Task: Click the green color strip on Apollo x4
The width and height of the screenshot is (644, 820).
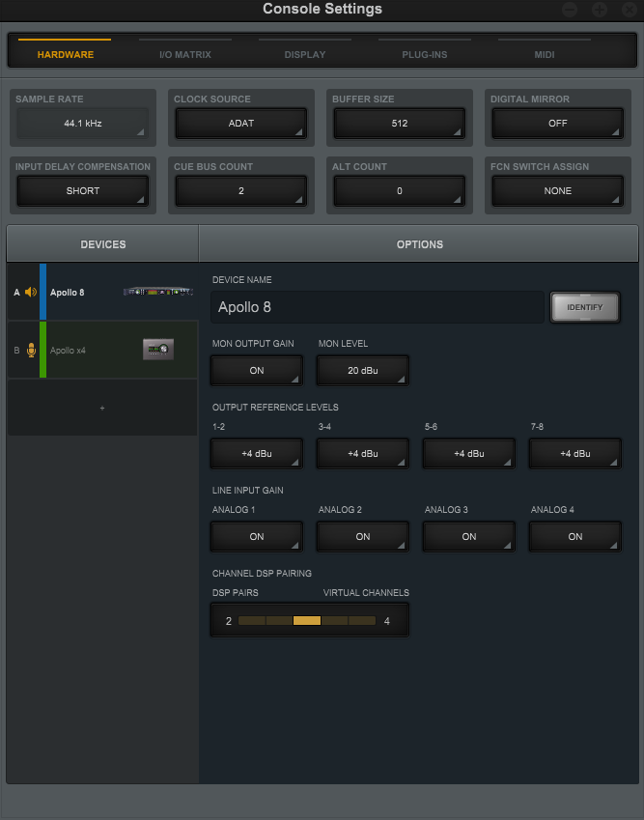Action: (42, 350)
